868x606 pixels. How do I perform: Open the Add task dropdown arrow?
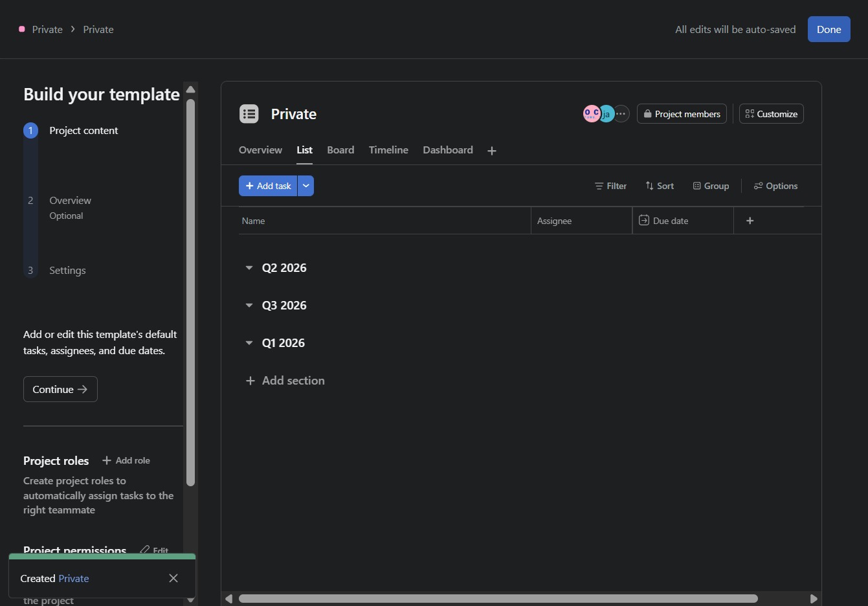point(306,186)
